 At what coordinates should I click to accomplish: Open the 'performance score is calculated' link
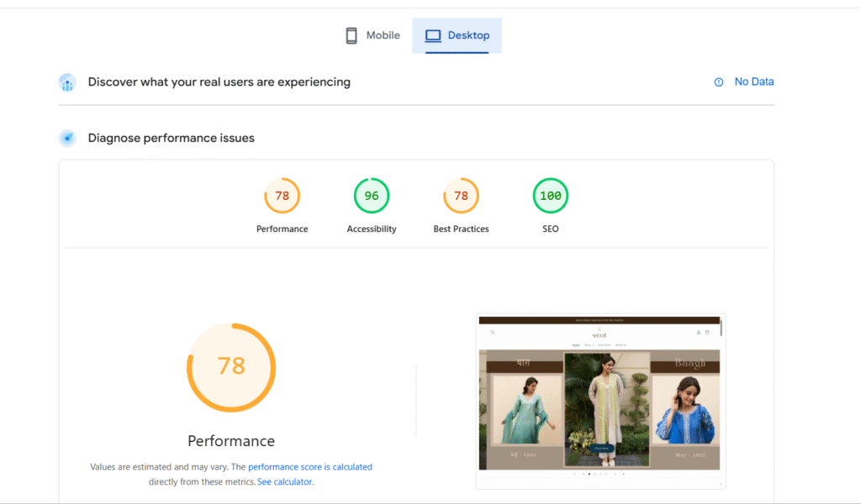(309, 467)
